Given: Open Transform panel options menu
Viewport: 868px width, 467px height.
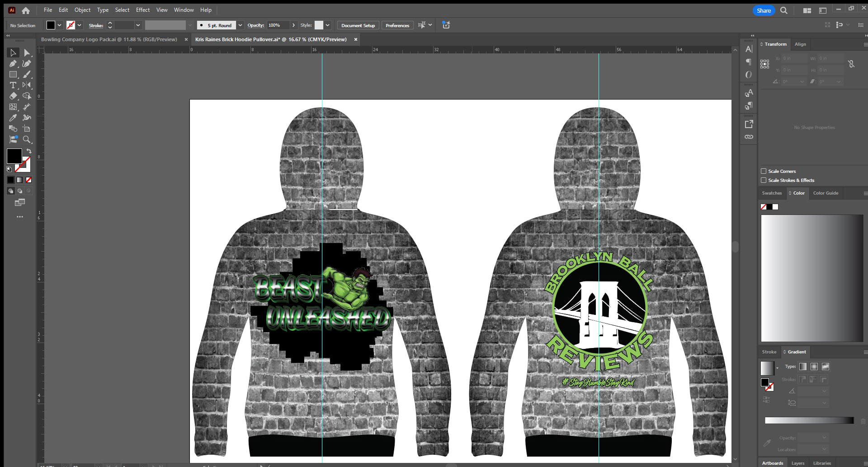Looking at the screenshot, I should [865, 44].
